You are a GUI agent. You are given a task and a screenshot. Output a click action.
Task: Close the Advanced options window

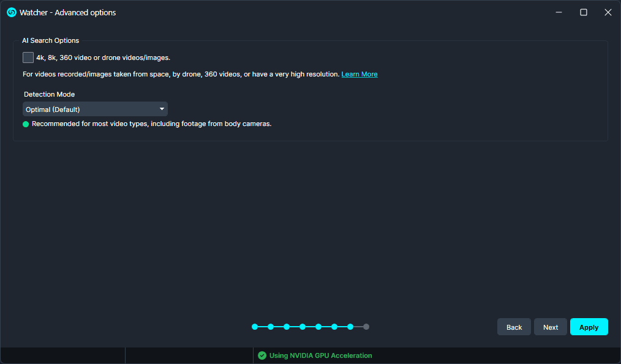coord(608,12)
